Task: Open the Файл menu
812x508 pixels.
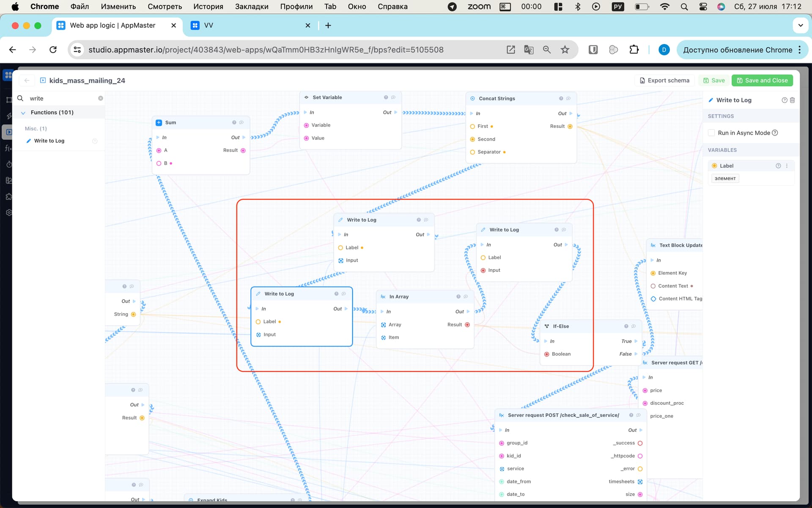Action: tap(80, 7)
